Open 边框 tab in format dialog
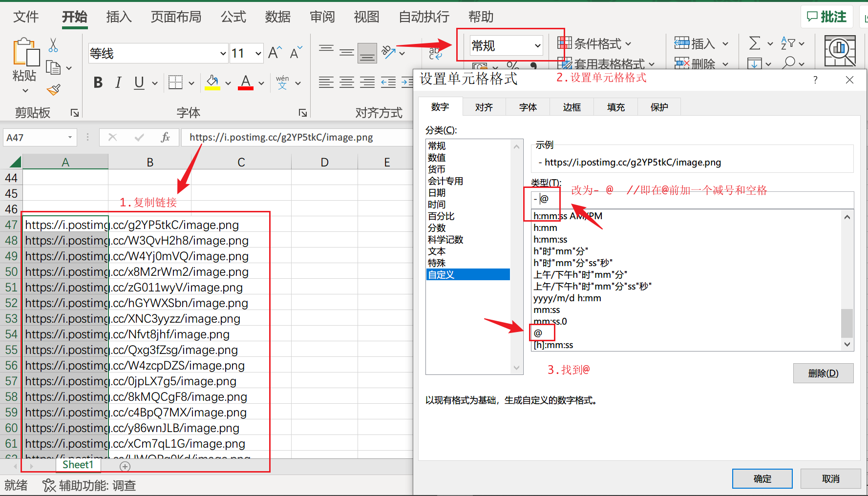Image resolution: width=868 pixels, height=496 pixels. click(572, 107)
